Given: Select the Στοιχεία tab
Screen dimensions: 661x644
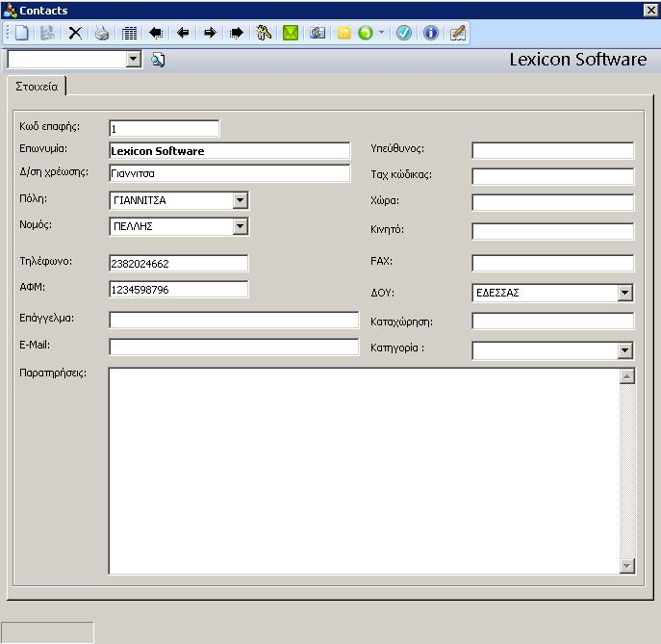Looking at the screenshot, I should (37, 87).
